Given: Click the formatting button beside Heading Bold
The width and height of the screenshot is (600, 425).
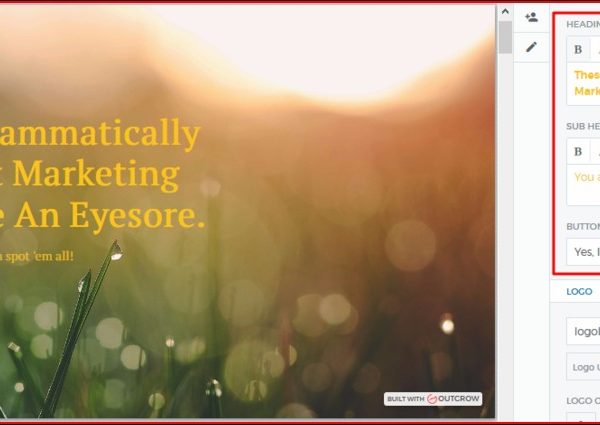Looking at the screenshot, I should 596,49.
